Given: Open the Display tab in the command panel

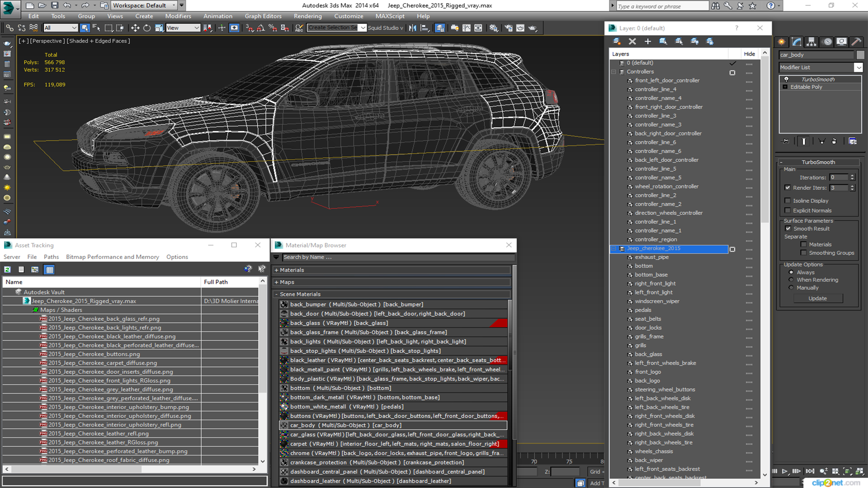Looking at the screenshot, I should pyautogui.click(x=842, y=42).
